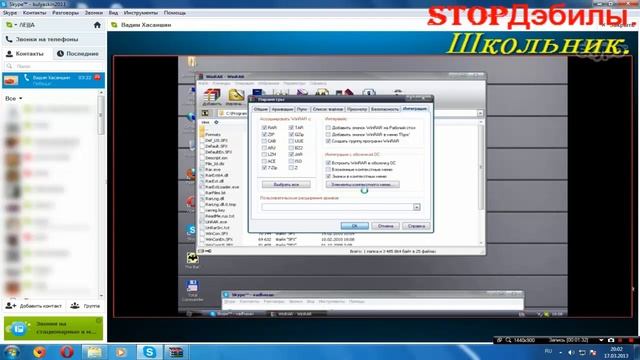The height and width of the screenshot is (360, 640).
Task: Click the camera snapshot icon on recorder bar
Action: pos(611,340)
